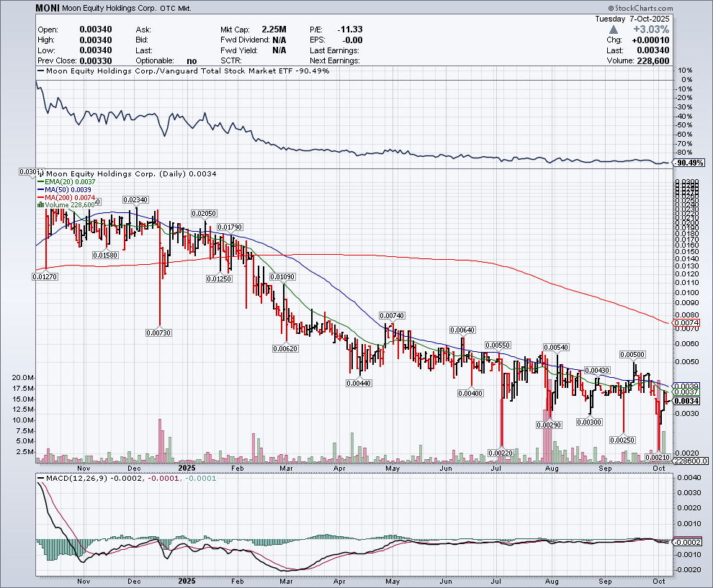Click the 0.00730 spike low annotation
The image size is (713, 588).
158,333
